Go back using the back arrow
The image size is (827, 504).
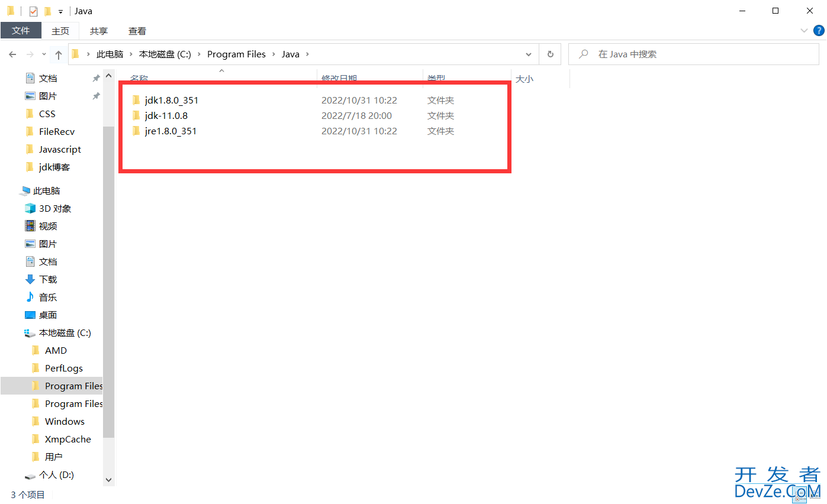[12, 54]
